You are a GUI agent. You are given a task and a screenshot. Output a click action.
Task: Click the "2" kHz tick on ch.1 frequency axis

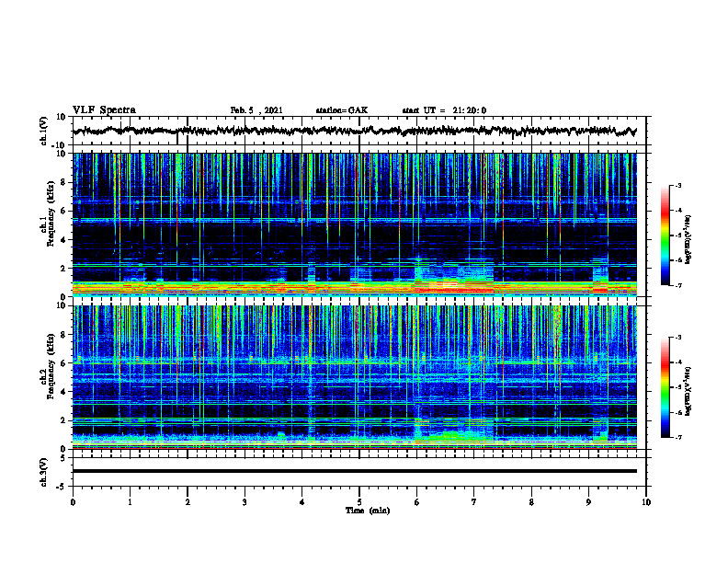(64, 269)
